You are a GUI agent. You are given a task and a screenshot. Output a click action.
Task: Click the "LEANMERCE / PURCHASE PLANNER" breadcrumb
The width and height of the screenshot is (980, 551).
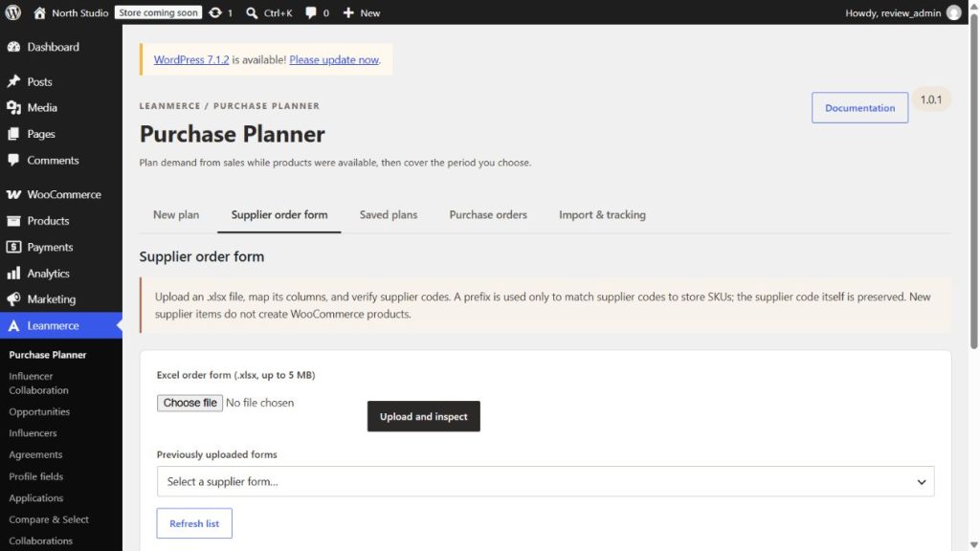tap(230, 105)
